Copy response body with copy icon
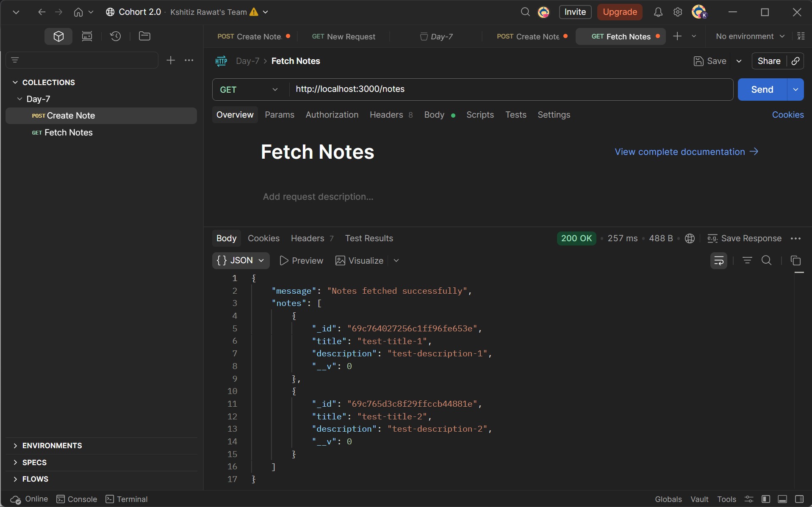The height and width of the screenshot is (507, 812). [795, 261]
